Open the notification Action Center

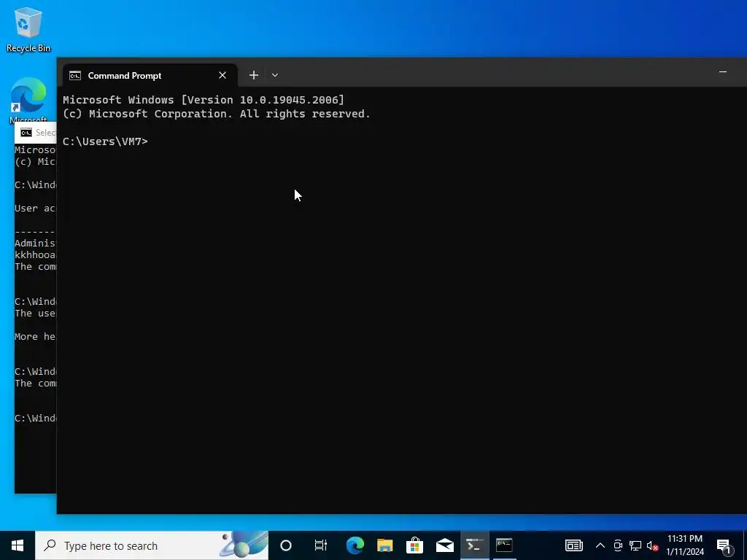(x=724, y=545)
